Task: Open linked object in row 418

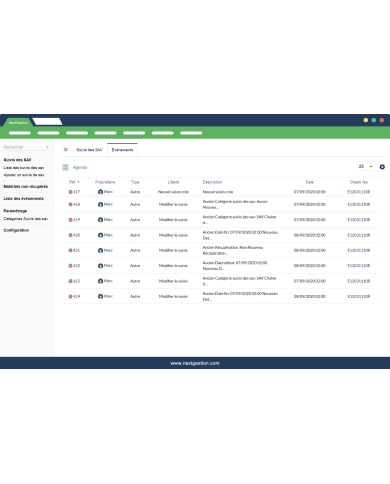Action: [x=359, y=204]
